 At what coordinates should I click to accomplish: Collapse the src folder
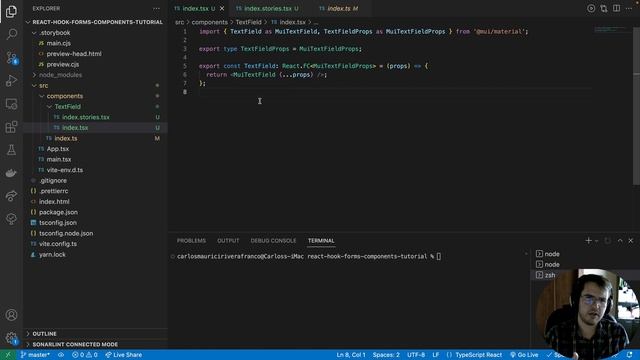[95, 85]
